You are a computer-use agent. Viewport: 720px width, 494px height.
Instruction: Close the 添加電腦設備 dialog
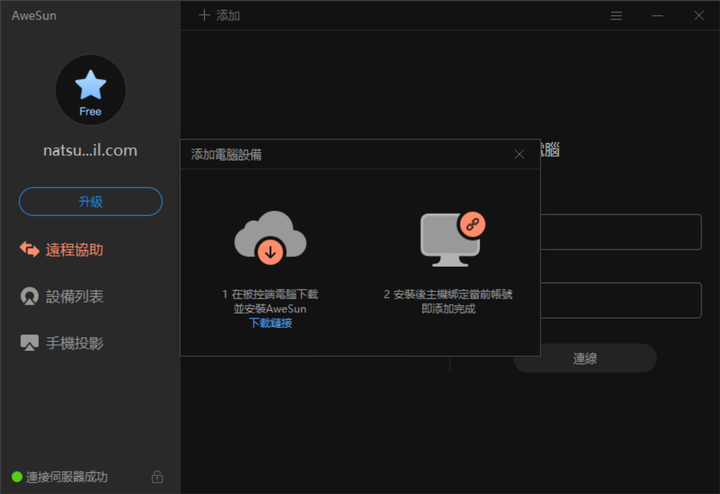coord(519,154)
